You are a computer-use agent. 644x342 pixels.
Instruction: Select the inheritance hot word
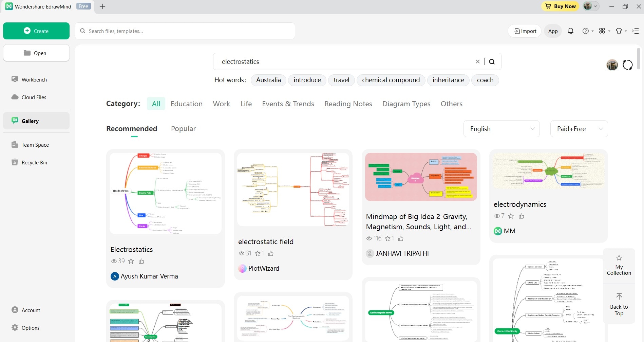tap(448, 80)
